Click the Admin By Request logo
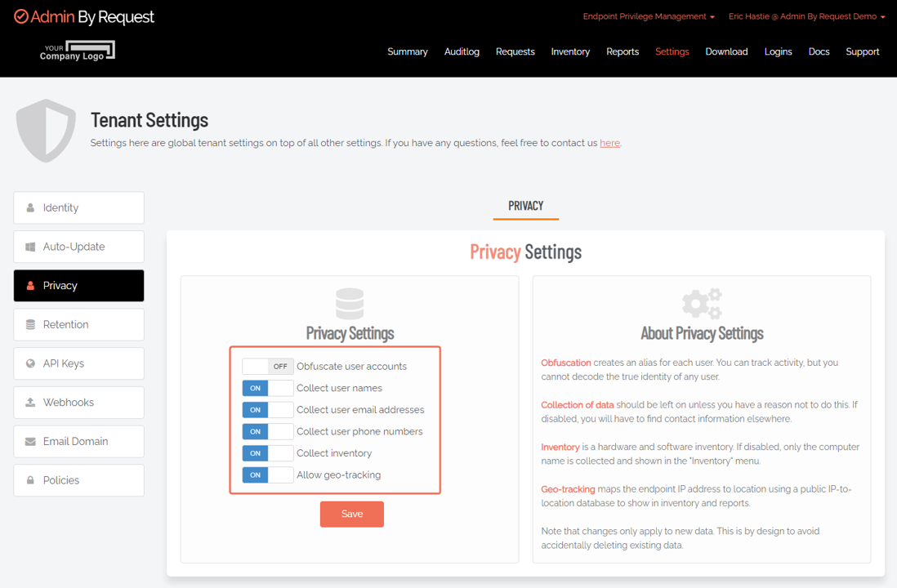 pos(84,17)
